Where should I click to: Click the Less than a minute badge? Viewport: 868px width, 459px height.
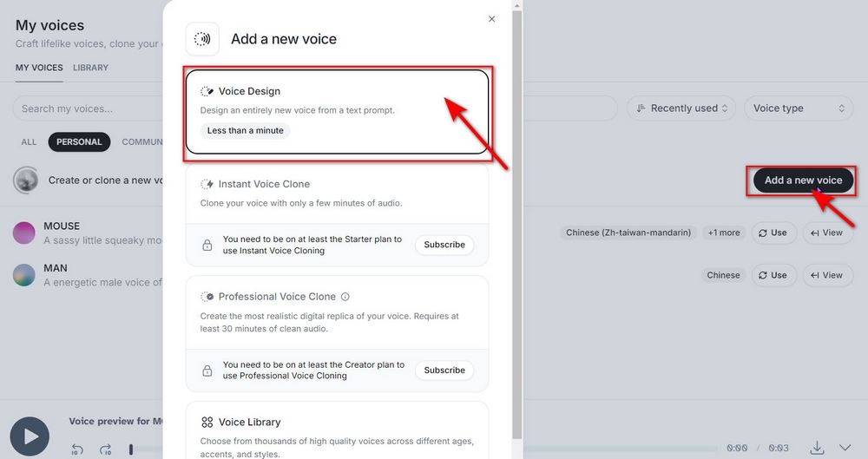(246, 131)
